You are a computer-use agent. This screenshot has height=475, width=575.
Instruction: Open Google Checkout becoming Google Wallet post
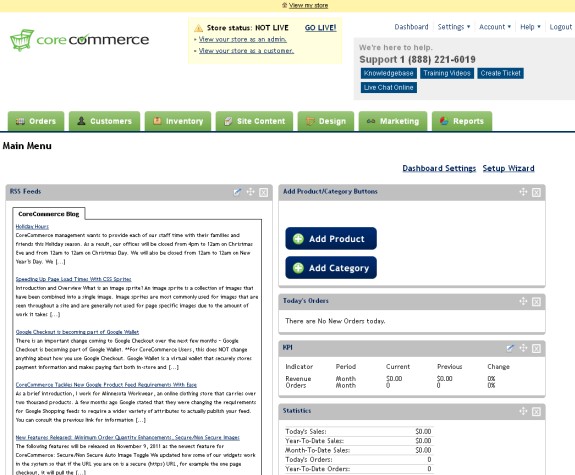(77, 332)
